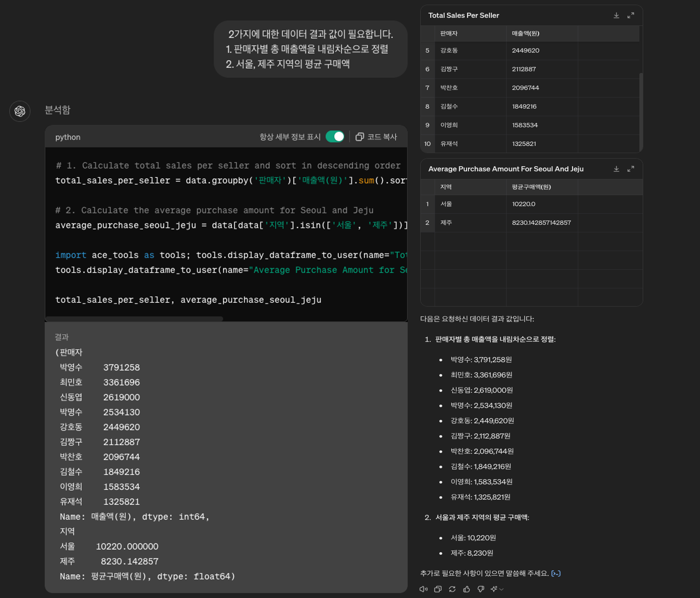Click the read-aloud speaker icon below the response
This screenshot has width=700, height=598.
coord(423,589)
